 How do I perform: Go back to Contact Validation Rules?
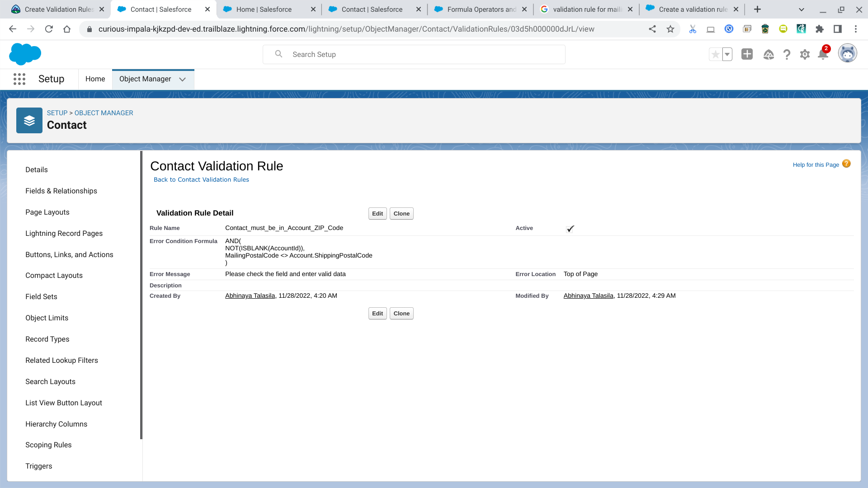click(201, 180)
